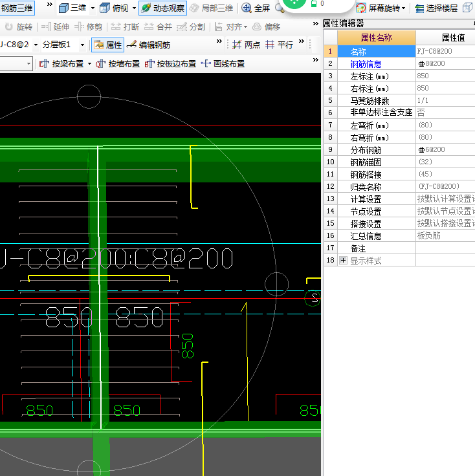Expand the layout toolbar overflow chevron
The width and height of the screenshot is (475, 476).
click(x=316, y=60)
